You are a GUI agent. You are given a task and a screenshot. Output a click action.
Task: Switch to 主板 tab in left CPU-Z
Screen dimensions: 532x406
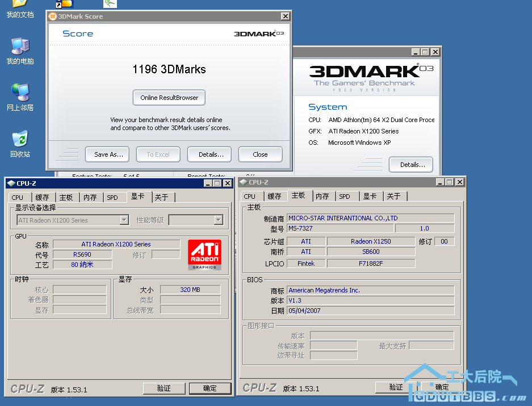[67, 197]
